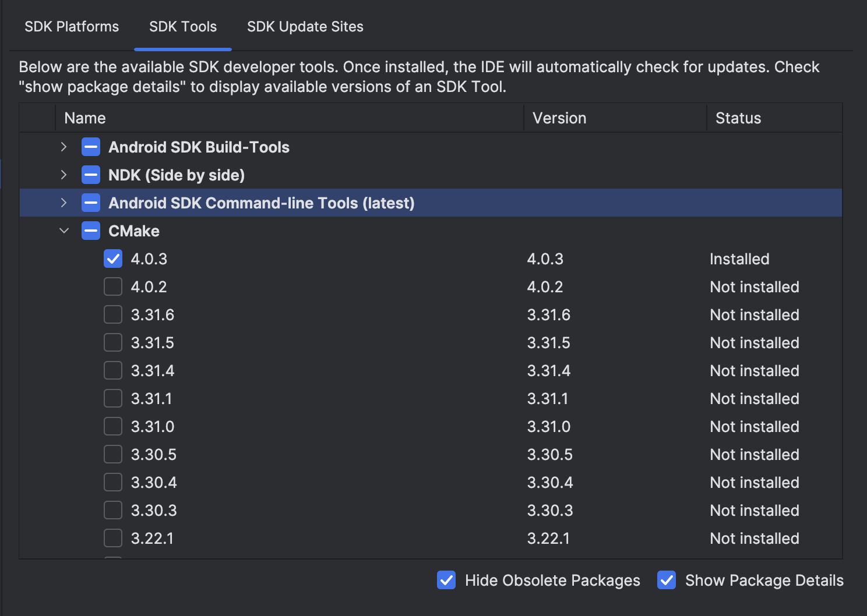
Task: Select the 3.31.6 name entry
Action: tap(153, 315)
